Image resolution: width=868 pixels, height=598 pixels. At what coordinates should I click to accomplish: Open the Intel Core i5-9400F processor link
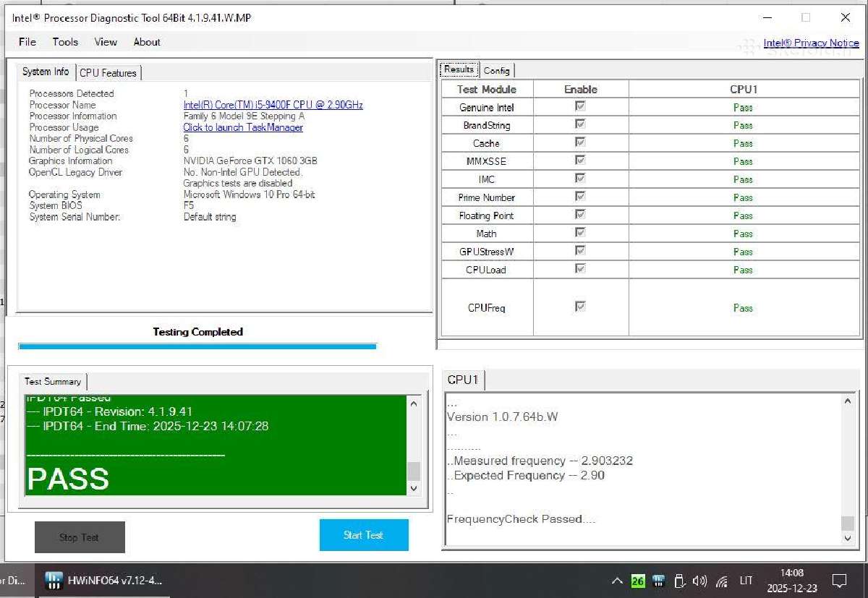coord(273,105)
